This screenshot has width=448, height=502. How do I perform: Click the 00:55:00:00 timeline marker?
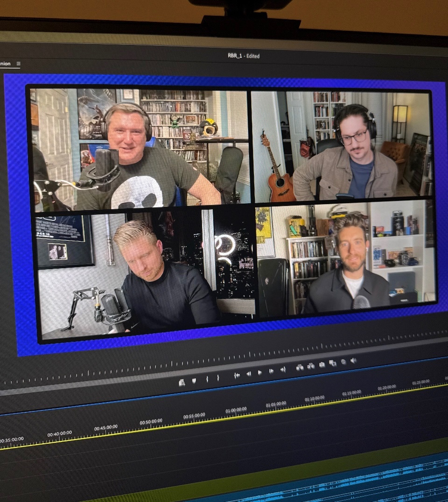click(194, 416)
